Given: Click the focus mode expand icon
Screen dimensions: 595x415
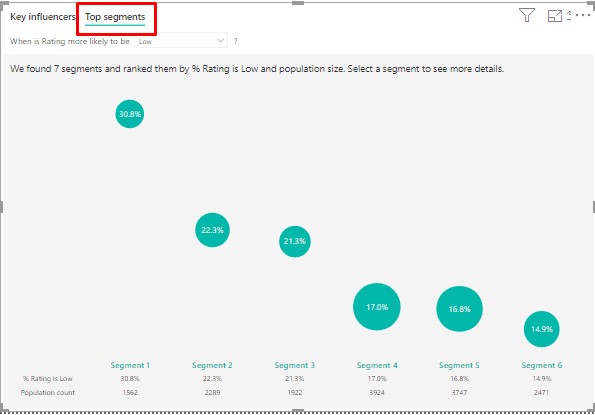Looking at the screenshot, I should (x=555, y=15).
